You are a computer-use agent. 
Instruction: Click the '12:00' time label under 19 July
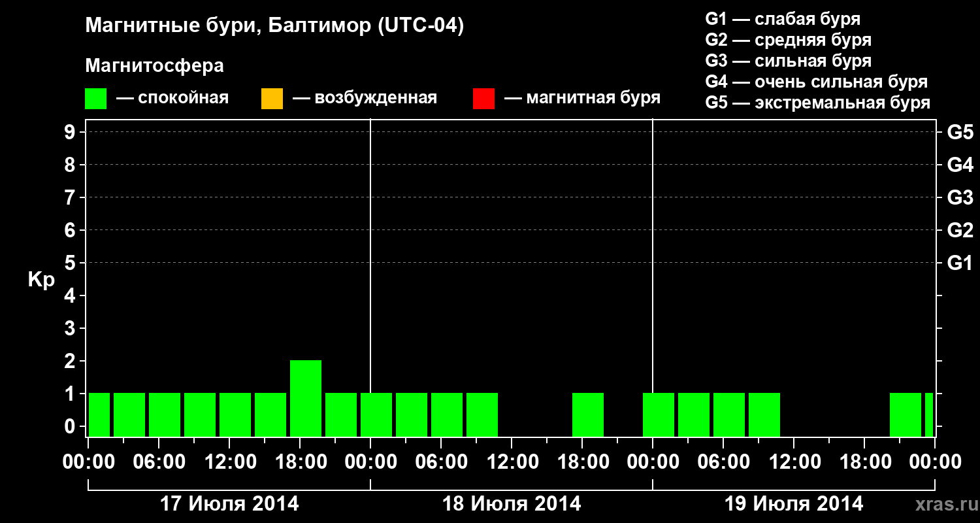click(x=794, y=462)
